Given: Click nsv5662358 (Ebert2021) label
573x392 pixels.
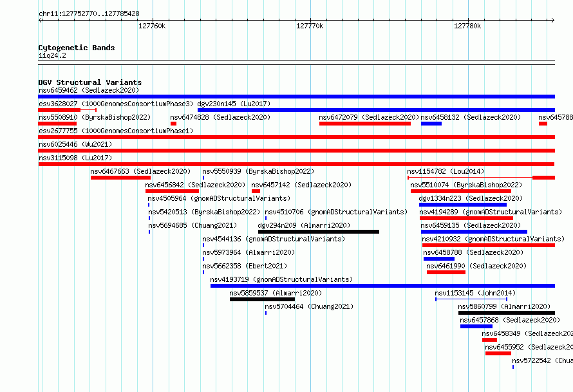Looking at the screenshot, I should pyautogui.click(x=245, y=266).
